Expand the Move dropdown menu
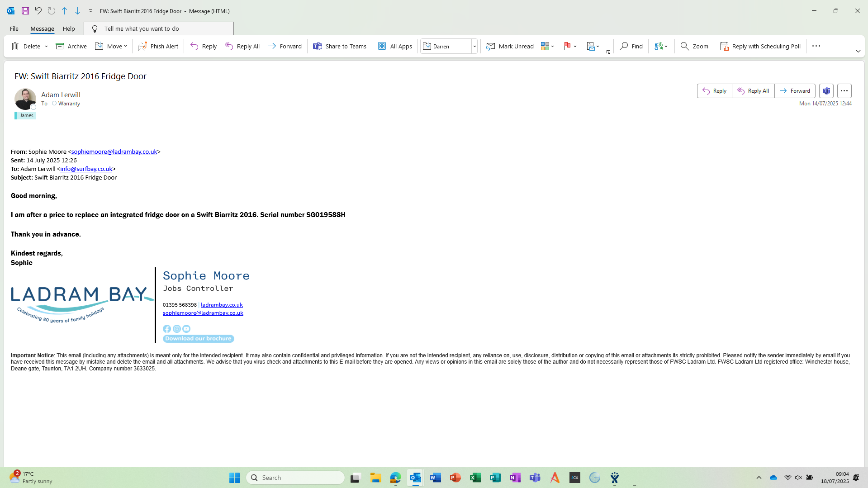Screen dimensions: 868x488 [x=125, y=46]
